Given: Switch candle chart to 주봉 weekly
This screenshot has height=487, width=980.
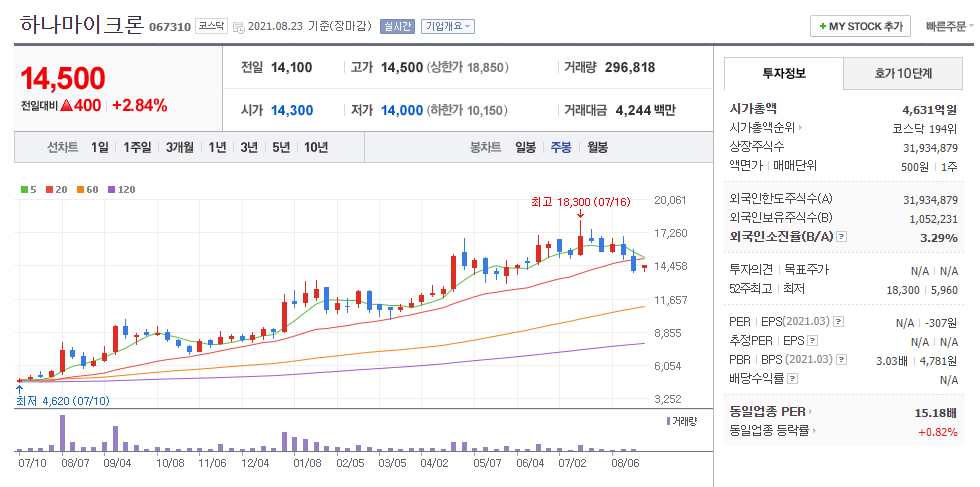Looking at the screenshot, I should [561, 148].
